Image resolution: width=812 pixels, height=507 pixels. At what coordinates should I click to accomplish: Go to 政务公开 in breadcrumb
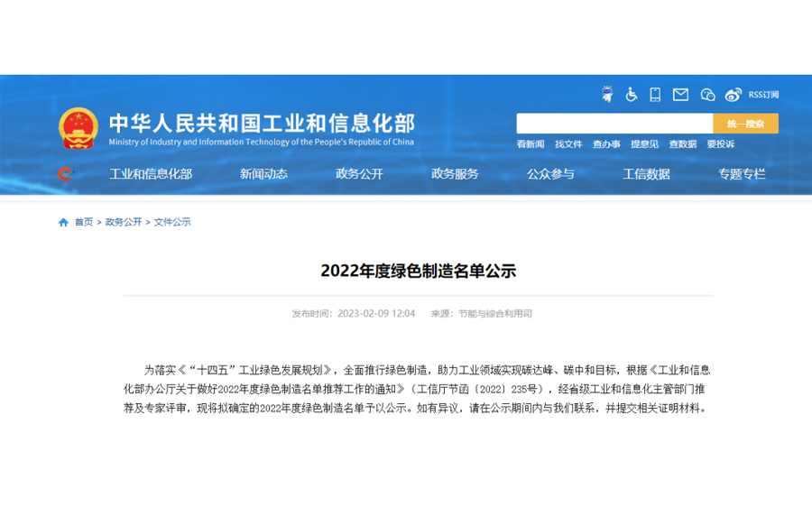124,222
